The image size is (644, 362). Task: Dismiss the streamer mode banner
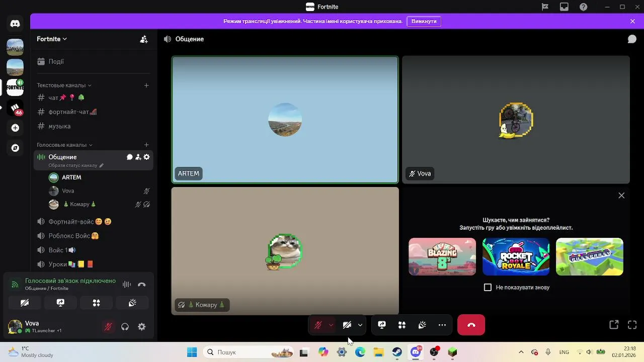pos(632,21)
